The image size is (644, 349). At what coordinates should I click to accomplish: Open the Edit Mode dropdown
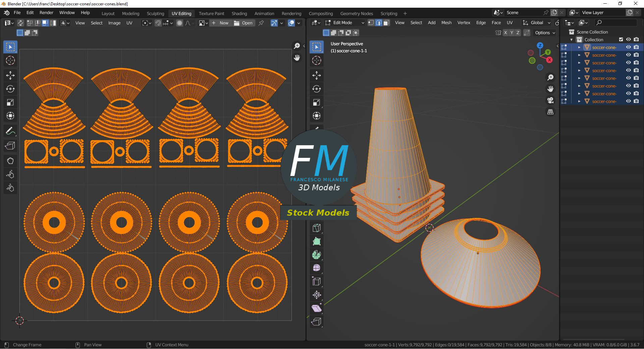pos(345,23)
